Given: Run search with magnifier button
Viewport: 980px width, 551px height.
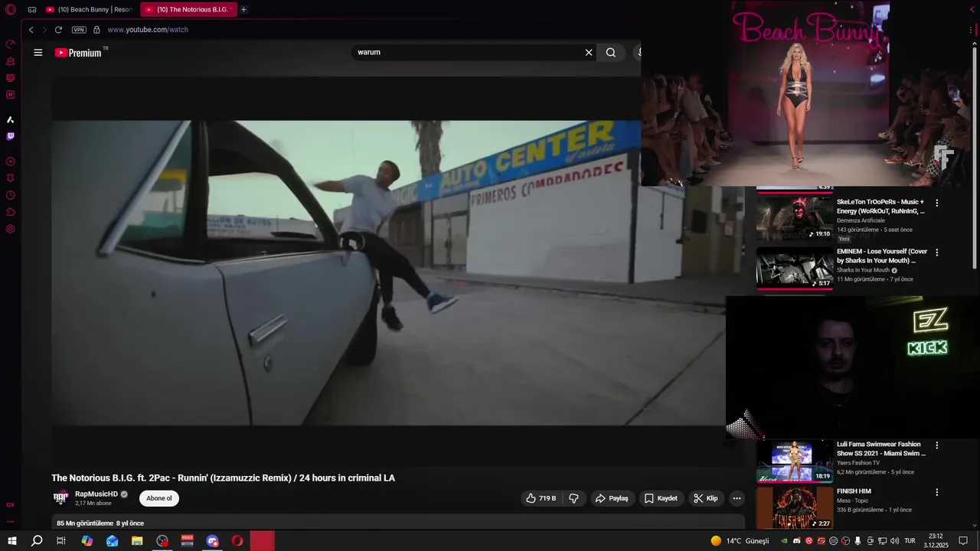Looking at the screenshot, I should tap(611, 53).
